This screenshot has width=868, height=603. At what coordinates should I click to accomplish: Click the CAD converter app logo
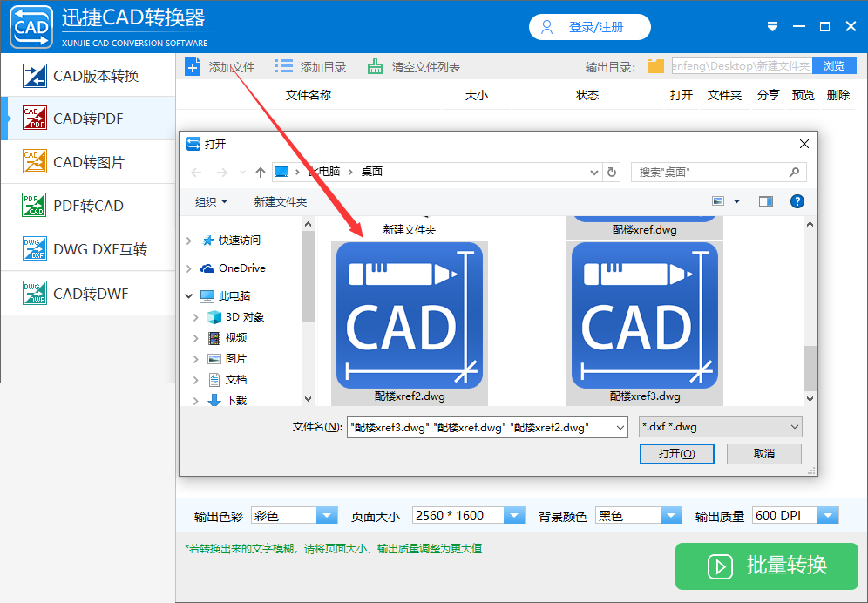pyautogui.click(x=31, y=27)
